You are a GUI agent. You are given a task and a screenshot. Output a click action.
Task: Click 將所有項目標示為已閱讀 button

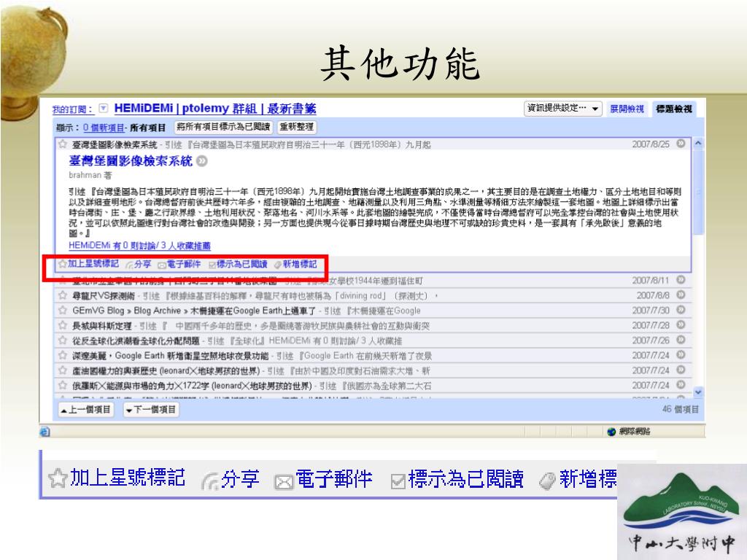point(223,127)
